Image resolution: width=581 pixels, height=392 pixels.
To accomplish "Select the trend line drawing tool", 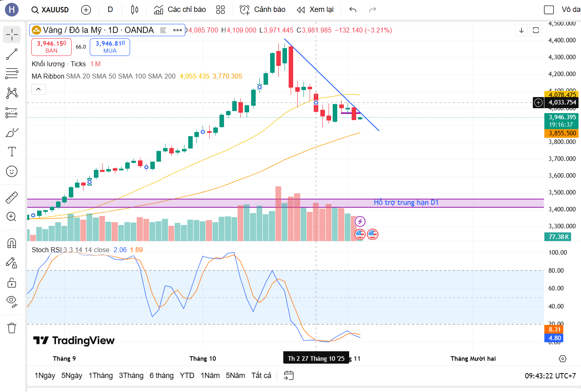I will click(12, 54).
